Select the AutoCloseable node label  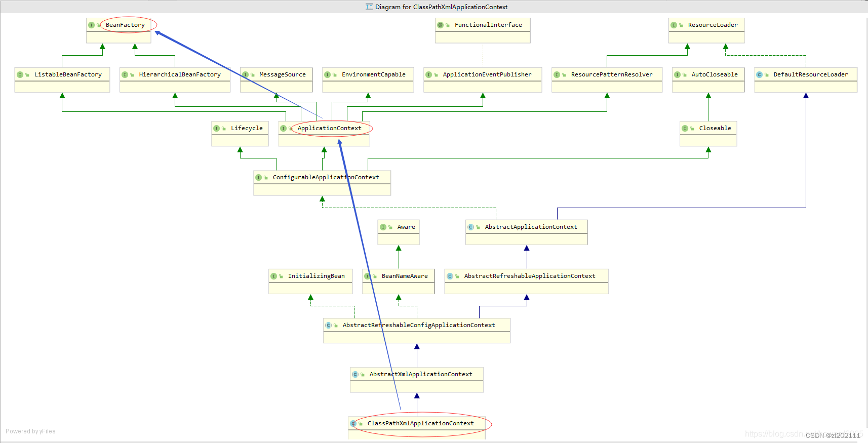[715, 74]
